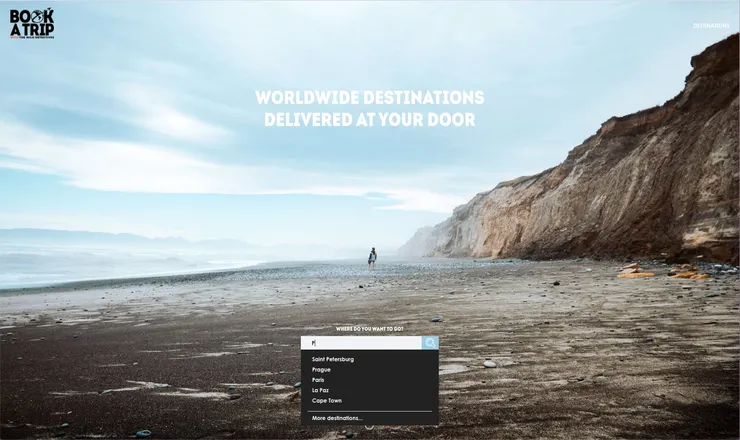Focus the destination search input field

(x=362, y=343)
